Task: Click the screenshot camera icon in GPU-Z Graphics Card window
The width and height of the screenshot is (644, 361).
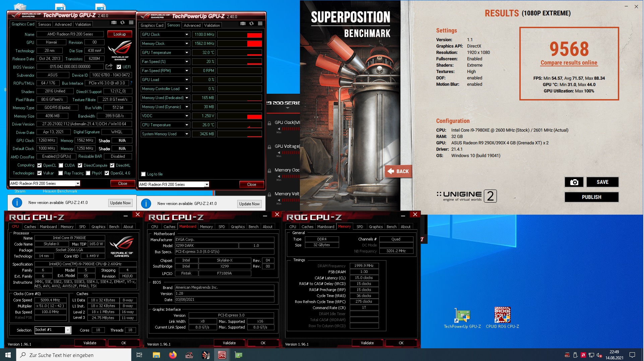Action: pyautogui.click(x=114, y=23)
